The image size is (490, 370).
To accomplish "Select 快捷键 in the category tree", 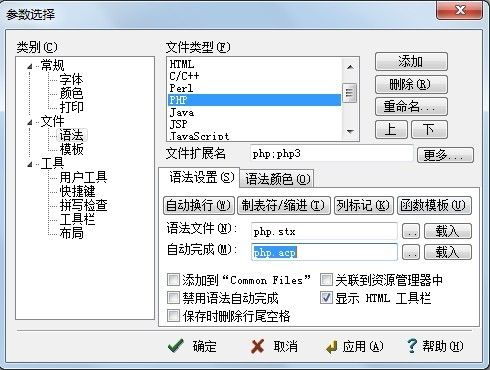I will click(x=77, y=191).
